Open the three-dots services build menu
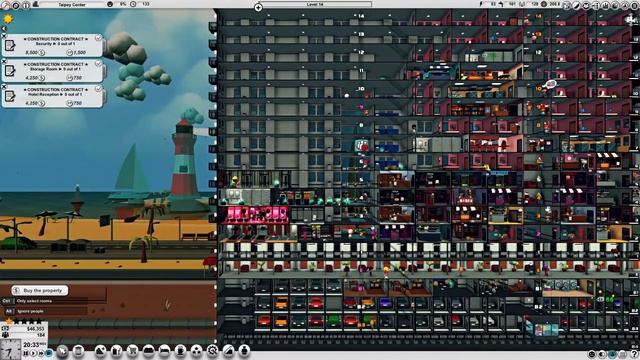Screen dimensions: 640x360 [x=196, y=351]
